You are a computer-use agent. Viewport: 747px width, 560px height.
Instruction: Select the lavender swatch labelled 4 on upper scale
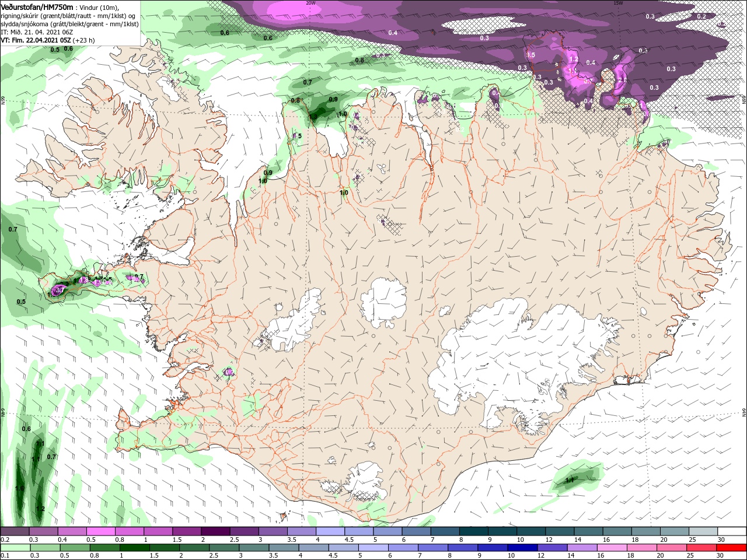(330, 532)
